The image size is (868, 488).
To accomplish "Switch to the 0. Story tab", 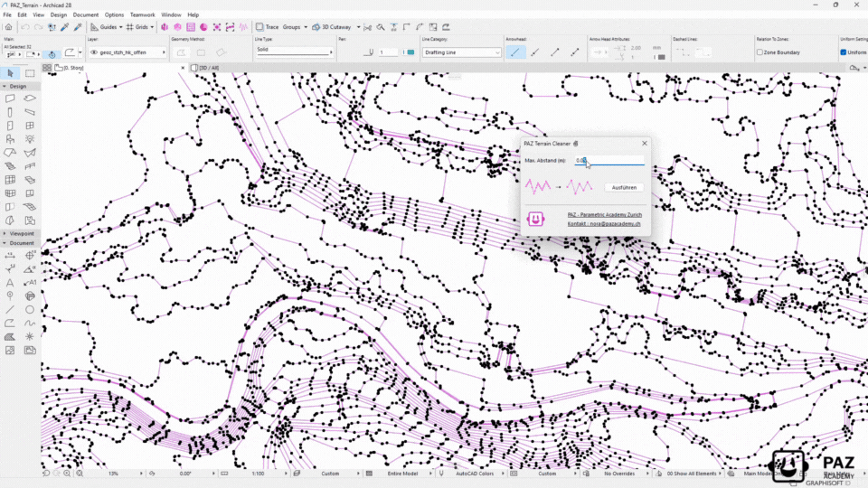I will [73, 68].
